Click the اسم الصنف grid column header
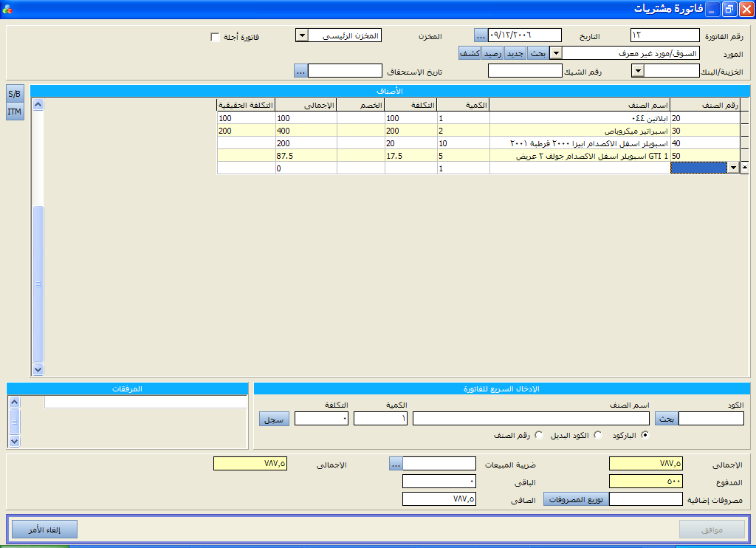 pyautogui.click(x=580, y=105)
